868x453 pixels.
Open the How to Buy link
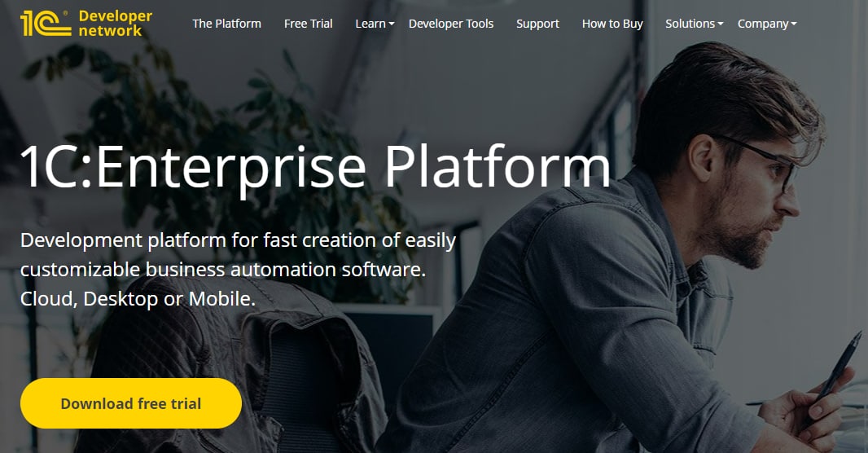[x=612, y=24]
